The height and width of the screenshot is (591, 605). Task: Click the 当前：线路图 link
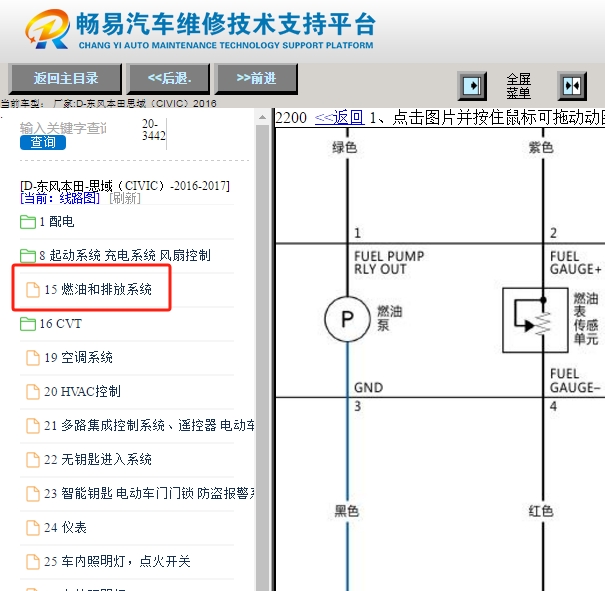pos(60,198)
